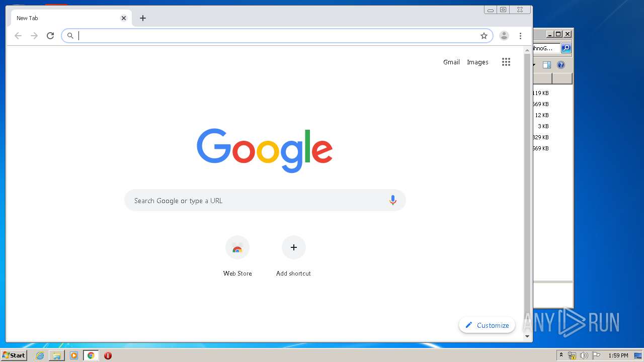
Task: Maximize the Explorer window behind Chrome
Action: [558, 34]
